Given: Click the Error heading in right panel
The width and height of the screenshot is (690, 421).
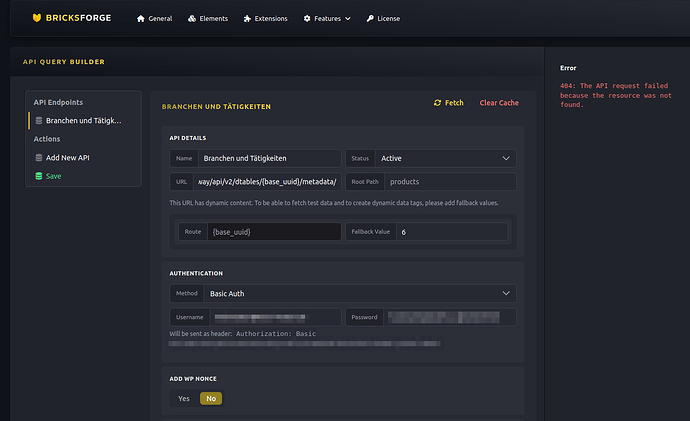Looking at the screenshot, I should click(568, 68).
